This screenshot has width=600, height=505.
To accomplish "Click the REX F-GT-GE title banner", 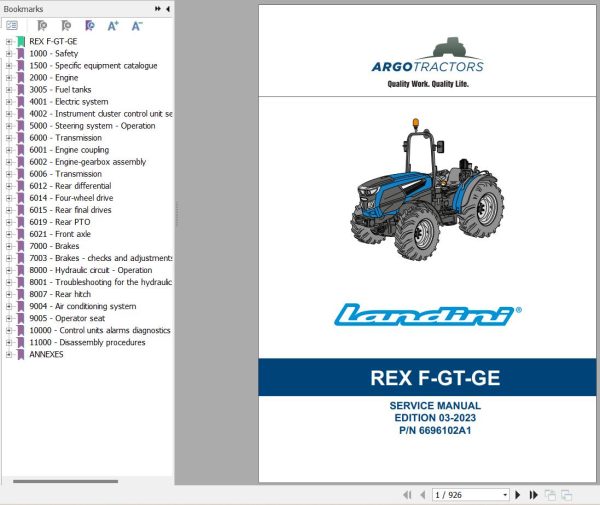I will point(427,377).
